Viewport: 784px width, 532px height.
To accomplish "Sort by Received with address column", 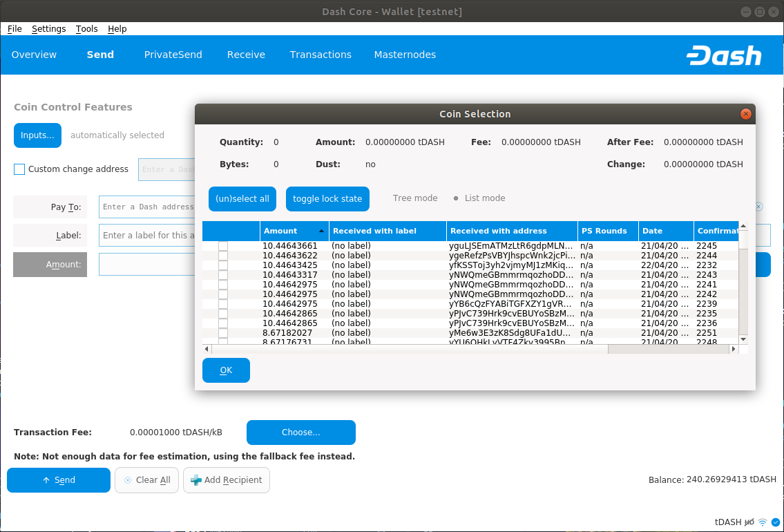I will click(512, 231).
